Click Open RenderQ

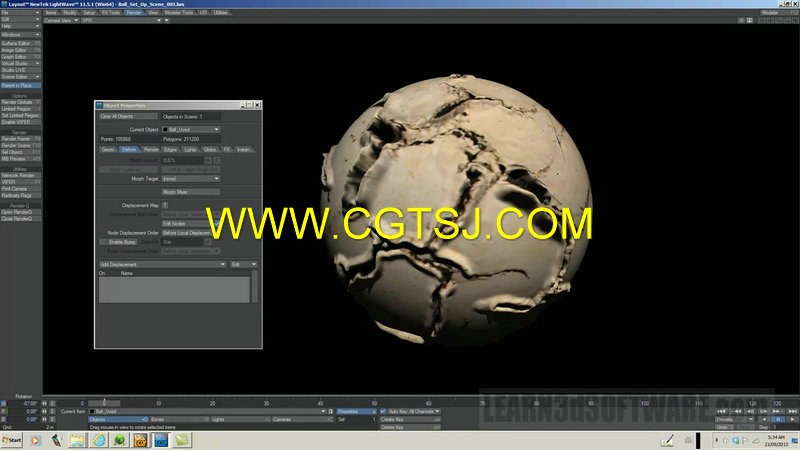[20, 212]
